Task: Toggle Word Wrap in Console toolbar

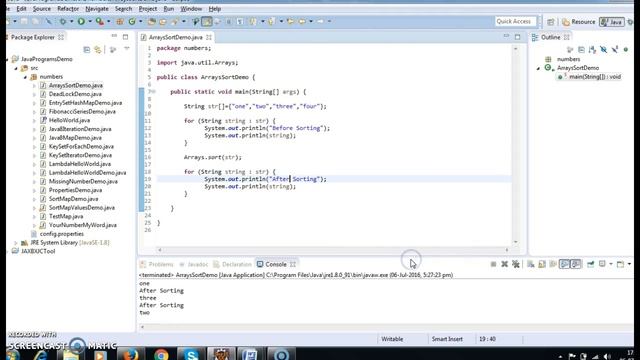Action: (x=553, y=264)
